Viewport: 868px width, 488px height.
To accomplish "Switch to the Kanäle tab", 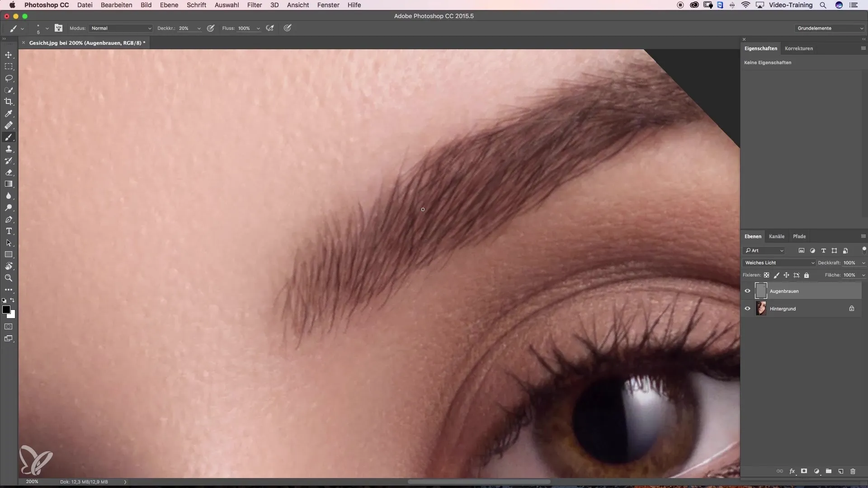I will [777, 236].
